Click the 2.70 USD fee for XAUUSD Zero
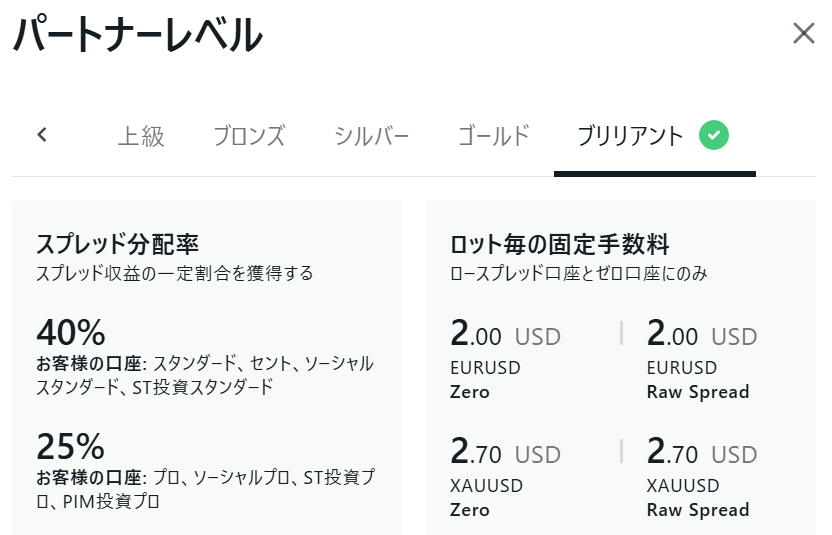Screen dimensions: 832x535 click(505, 454)
